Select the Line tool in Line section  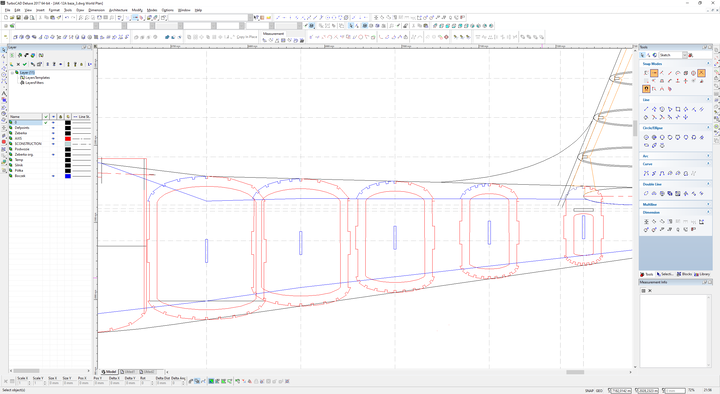[646, 109]
